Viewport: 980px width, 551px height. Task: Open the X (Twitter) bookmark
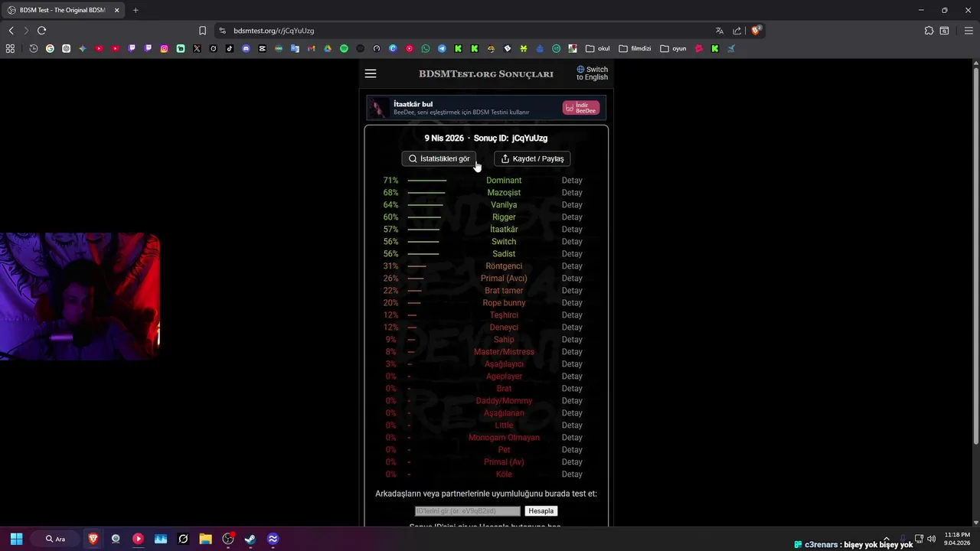(197, 48)
